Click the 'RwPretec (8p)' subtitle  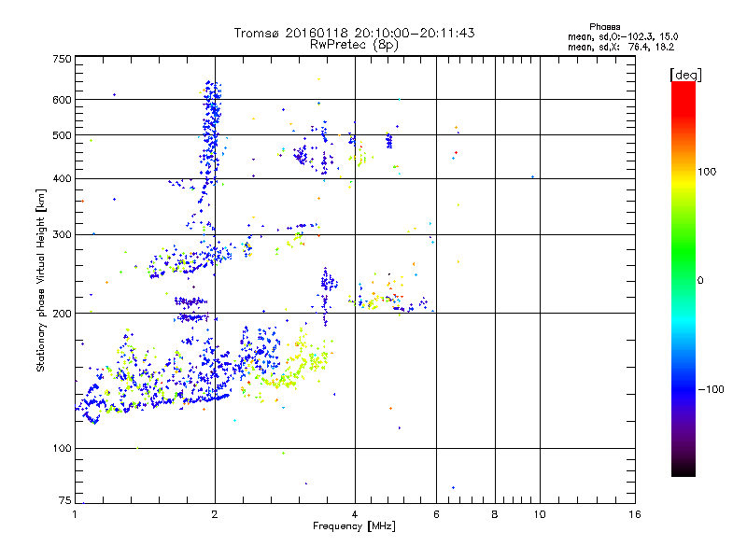(x=354, y=45)
